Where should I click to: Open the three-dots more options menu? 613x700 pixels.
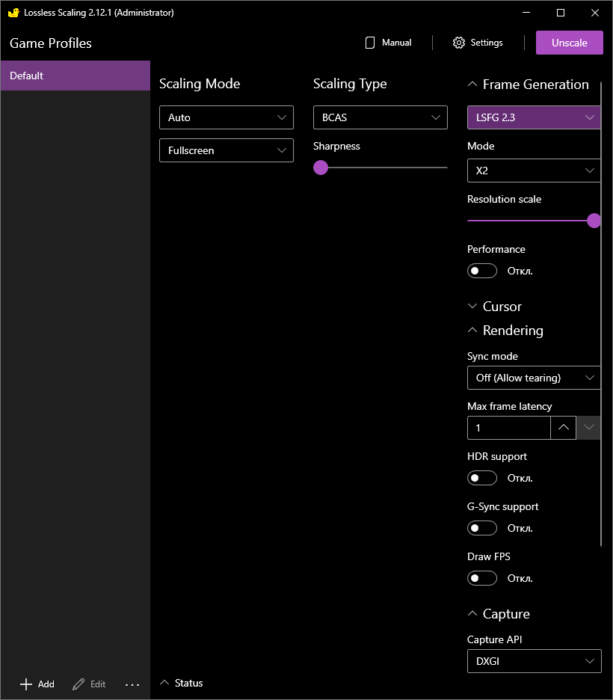[x=132, y=684]
